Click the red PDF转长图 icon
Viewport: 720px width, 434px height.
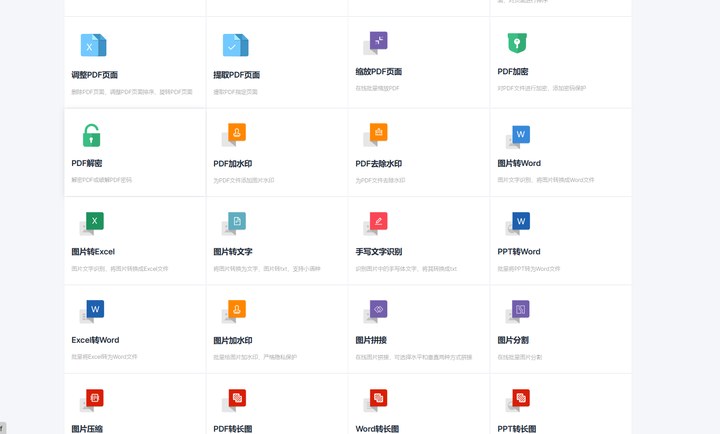click(x=234, y=400)
